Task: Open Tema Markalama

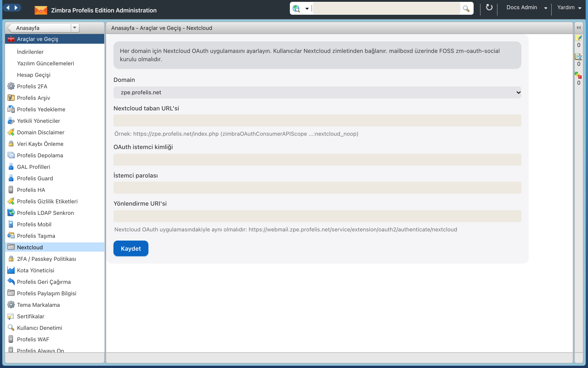Action: tap(38, 305)
